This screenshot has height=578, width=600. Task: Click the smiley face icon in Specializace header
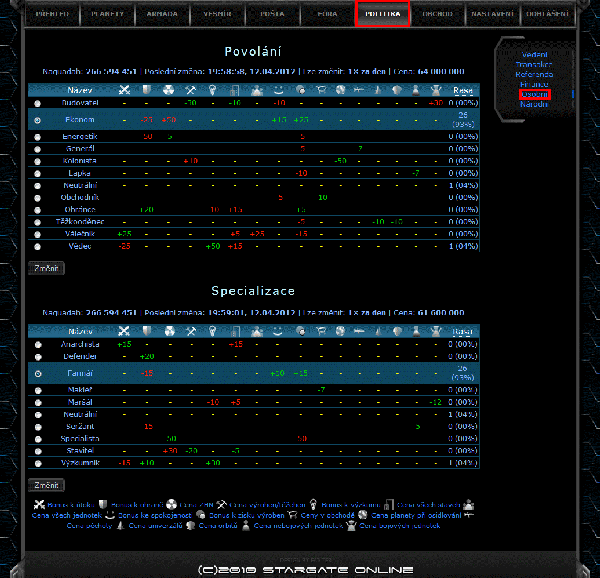coord(278,330)
